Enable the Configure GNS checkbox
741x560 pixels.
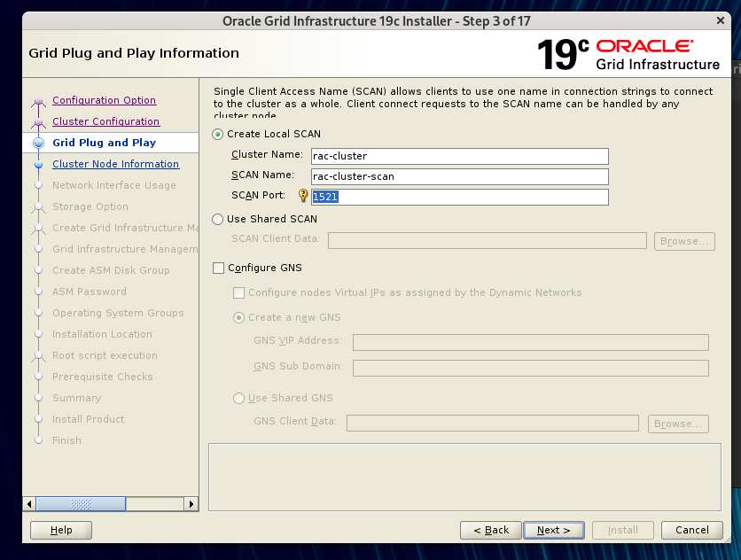pos(218,268)
